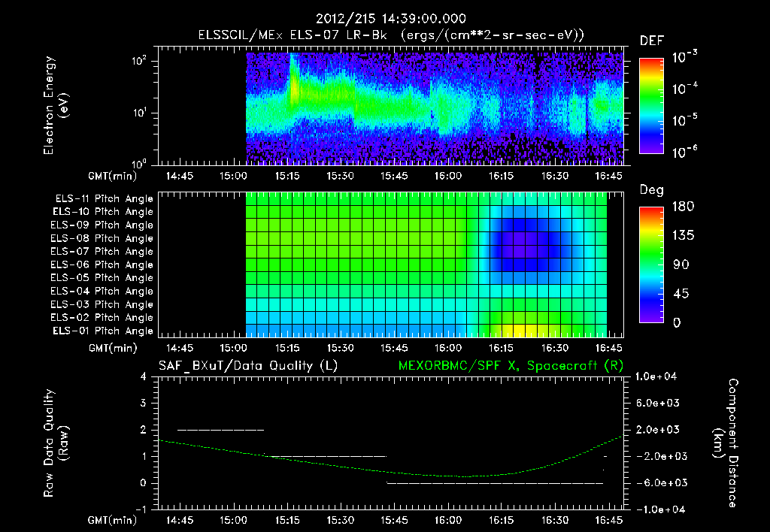Pick the ELS-05 Pitch Angle row label

[x=102, y=278]
